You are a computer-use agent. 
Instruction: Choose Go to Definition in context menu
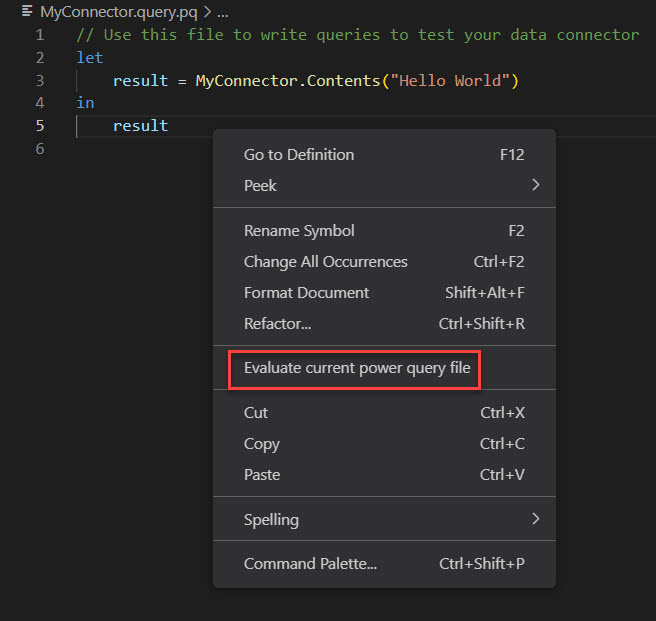(x=384, y=155)
